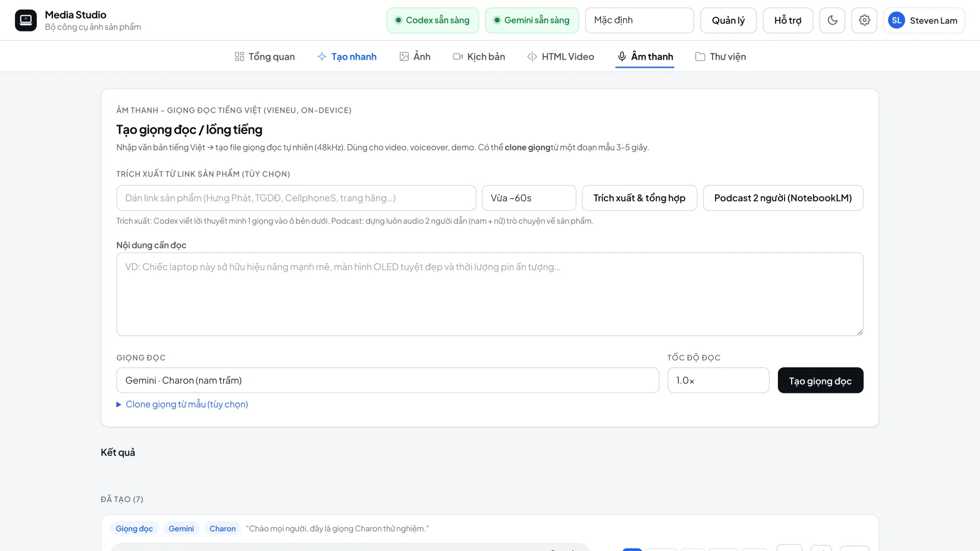Open the Giọng đọc voice dropdown
The image size is (980, 551).
[388, 381]
